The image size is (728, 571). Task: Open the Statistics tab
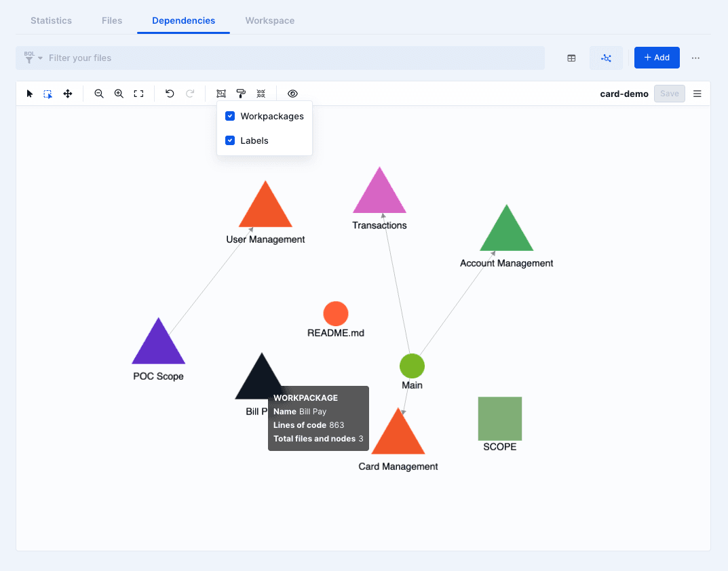point(51,20)
